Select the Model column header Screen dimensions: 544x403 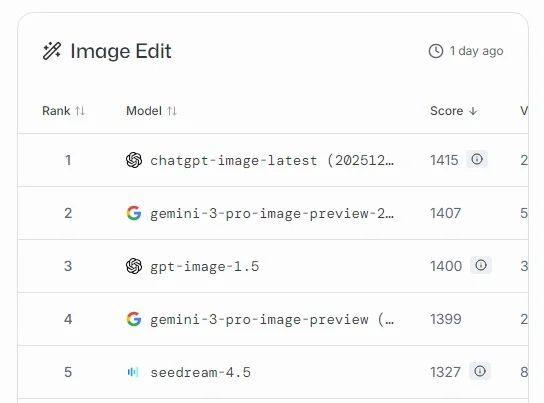pyautogui.click(x=144, y=111)
